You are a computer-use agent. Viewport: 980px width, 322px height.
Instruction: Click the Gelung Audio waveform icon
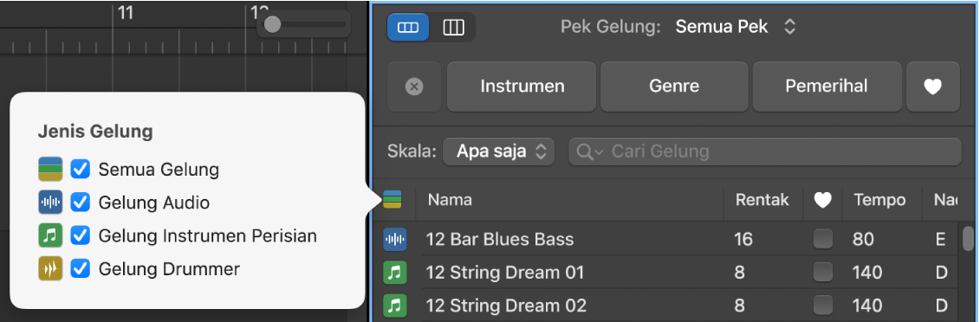tap(50, 203)
